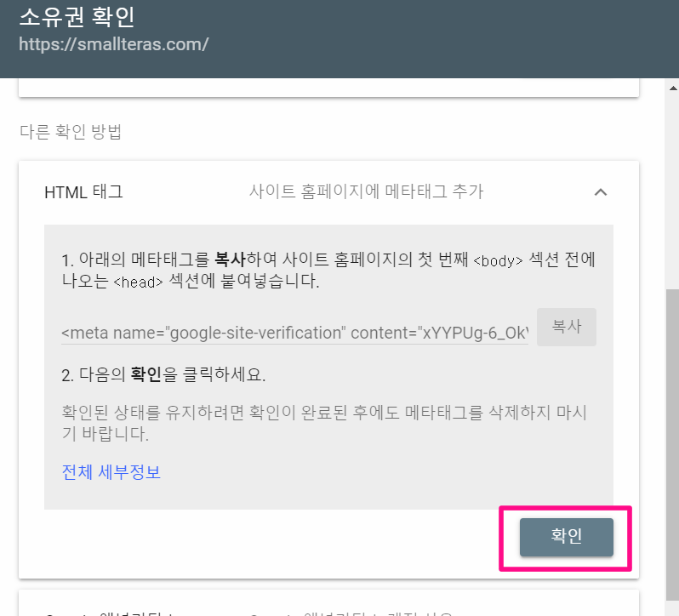Click the bold 복사 word in step 1
Image resolution: width=679 pixels, height=616 pixels.
231,260
